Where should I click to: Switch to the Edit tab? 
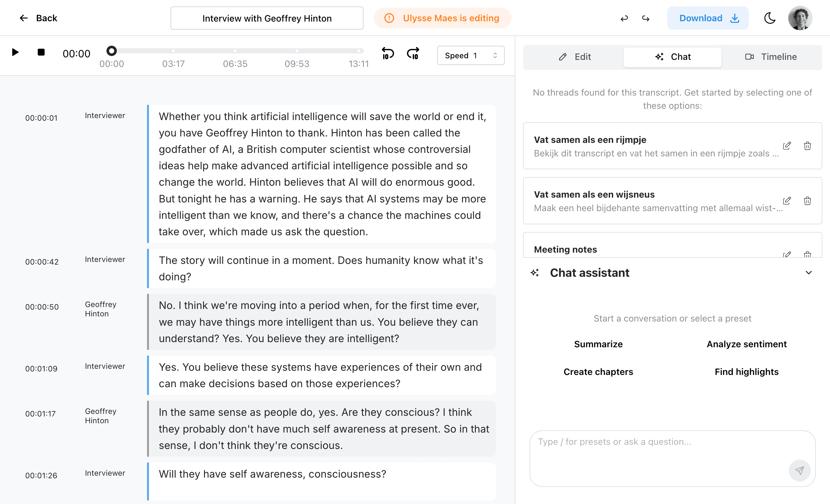[x=576, y=57]
